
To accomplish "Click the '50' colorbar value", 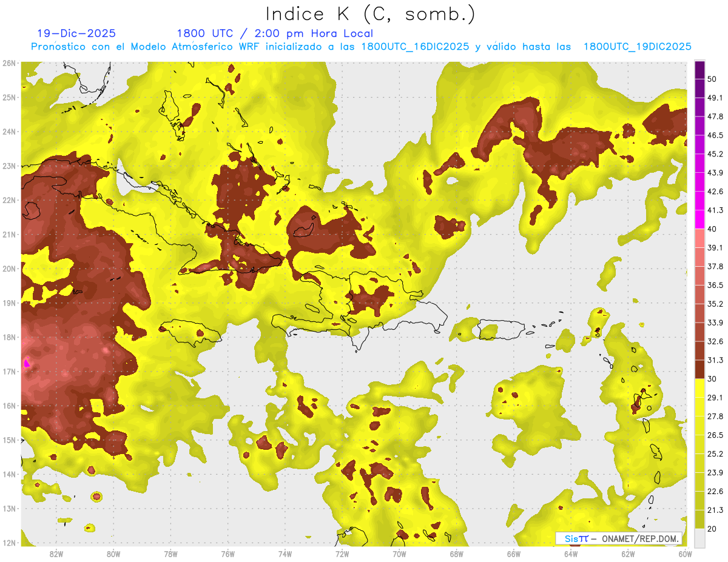I will click(712, 79).
